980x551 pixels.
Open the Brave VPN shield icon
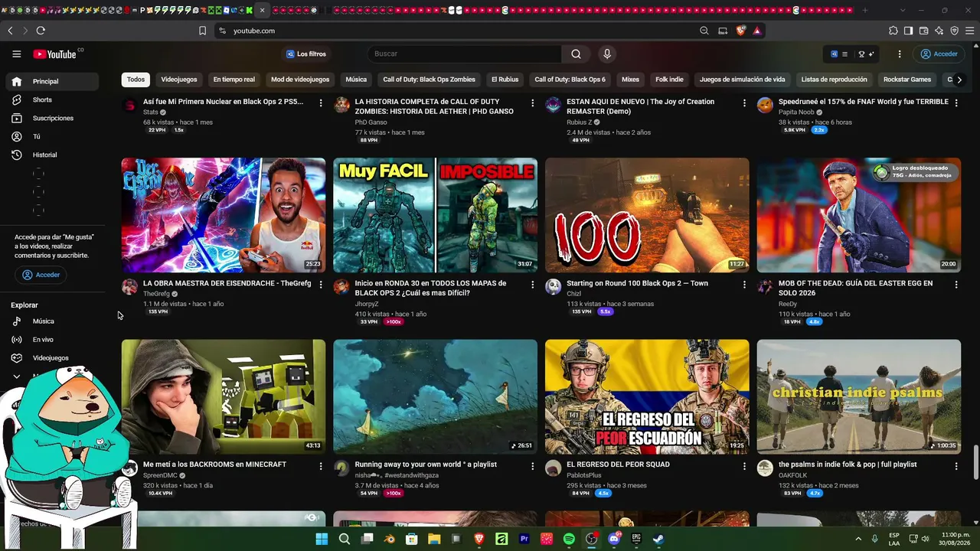955,31
